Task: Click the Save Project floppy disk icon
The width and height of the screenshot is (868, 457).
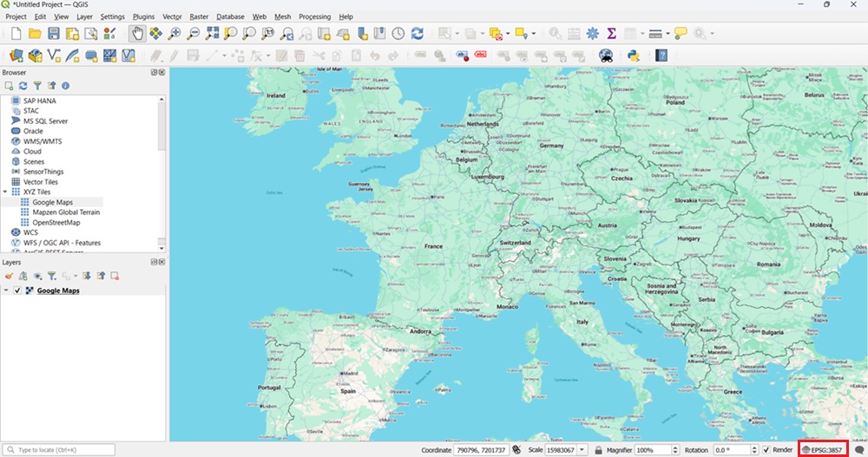Action: [x=54, y=33]
